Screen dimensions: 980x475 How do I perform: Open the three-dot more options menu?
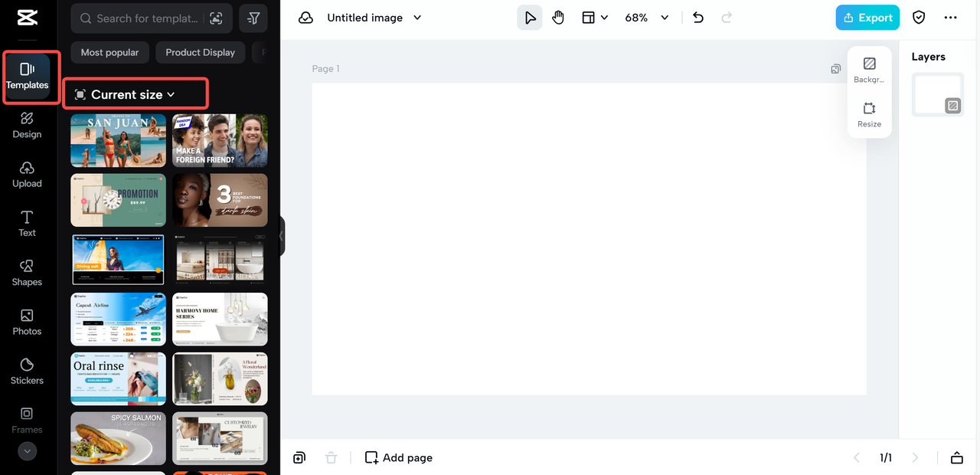(x=951, y=18)
